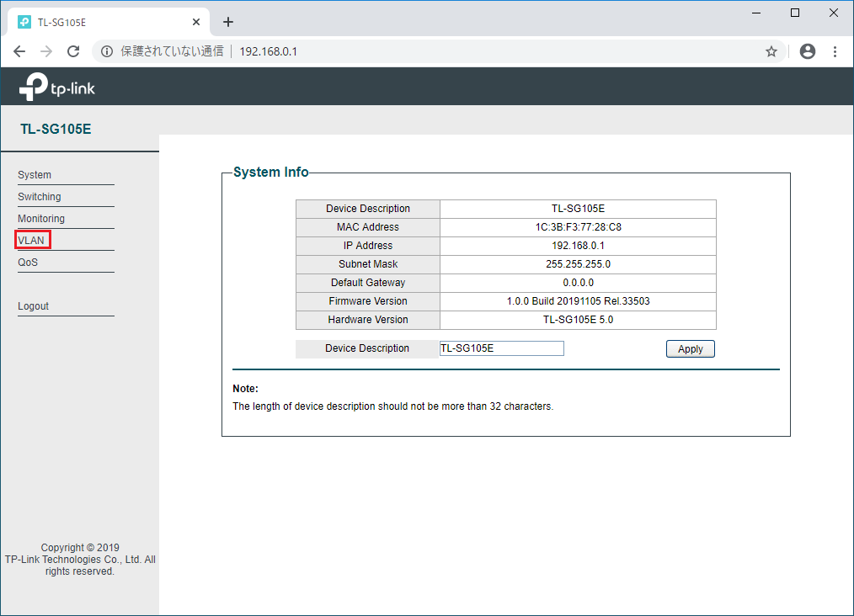This screenshot has width=854, height=616.
Task: Click the Subnet Mask value 255.255.255.0
Action: pos(578,264)
